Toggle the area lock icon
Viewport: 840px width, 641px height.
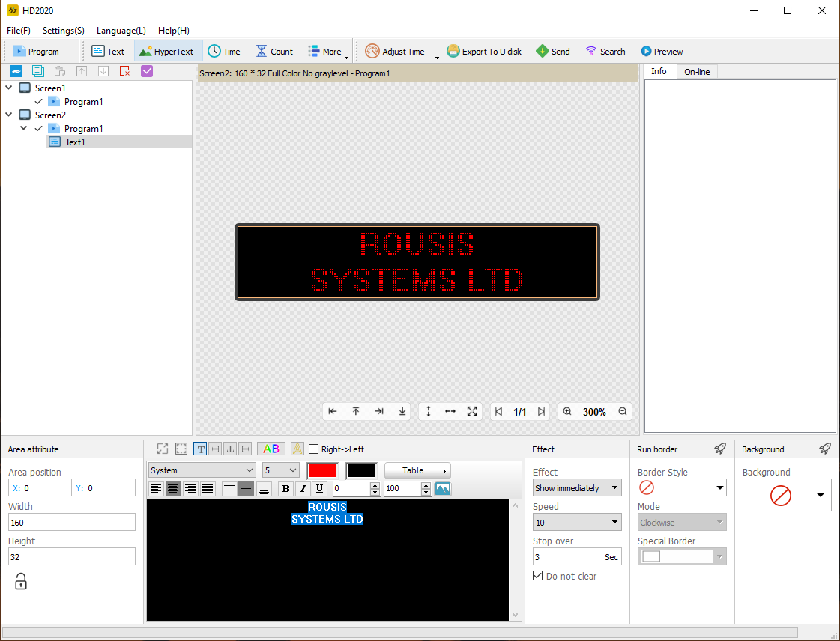pyautogui.click(x=20, y=581)
